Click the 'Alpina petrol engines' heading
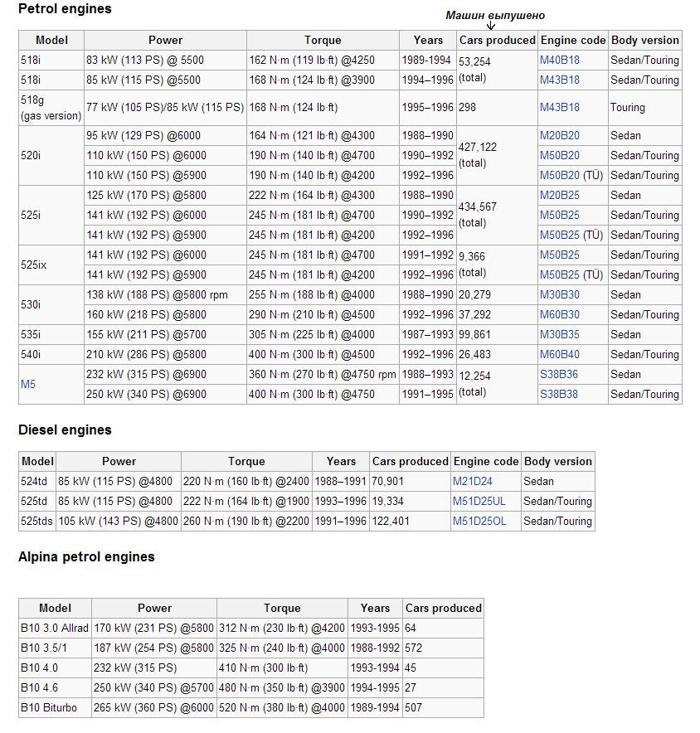Screen dimensions: 700x733 coord(86,556)
